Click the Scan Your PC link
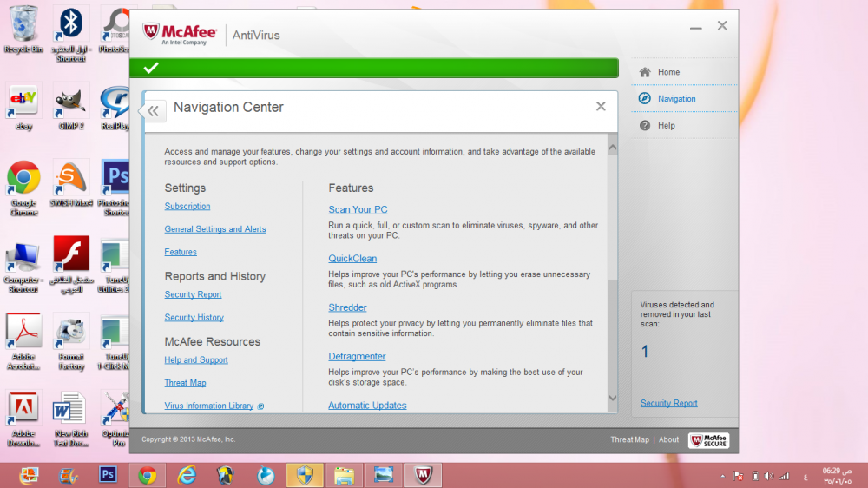This screenshot has width=868, height=488. click(x=358, y=210)
